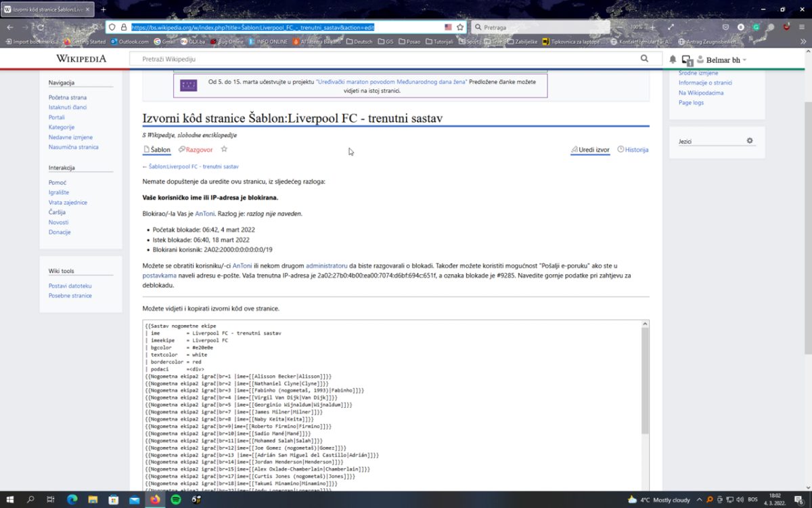
Task: Open Windows notification center icon
Action: (800, 500)
